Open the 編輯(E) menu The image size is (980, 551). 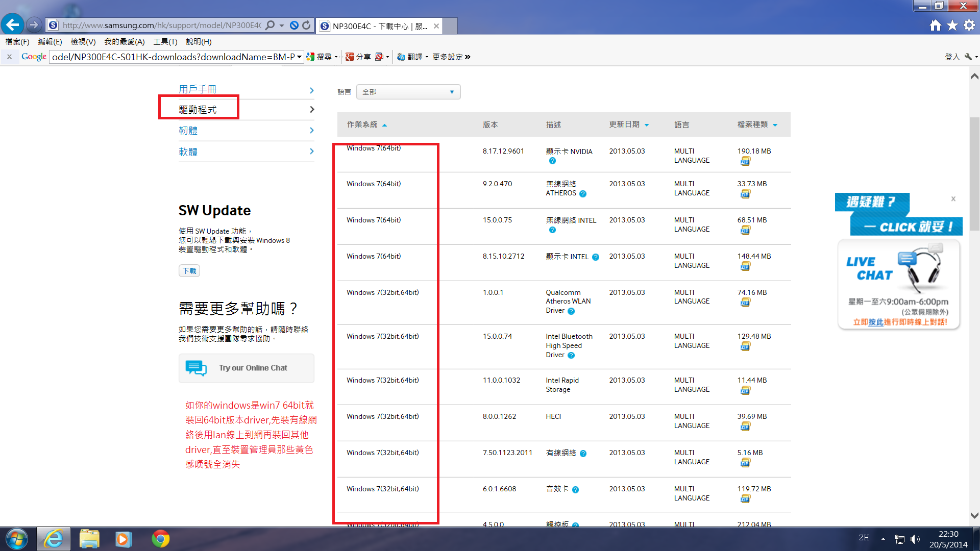pos(50,42)
